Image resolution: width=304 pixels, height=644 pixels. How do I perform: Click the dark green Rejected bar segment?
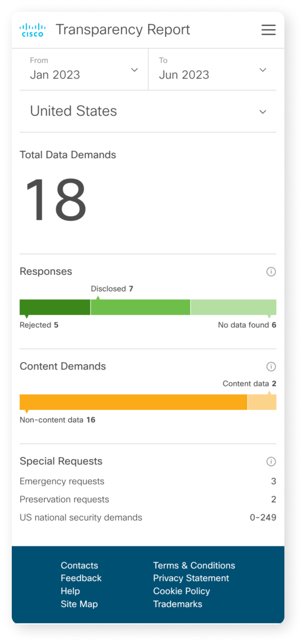coord(55,307)
